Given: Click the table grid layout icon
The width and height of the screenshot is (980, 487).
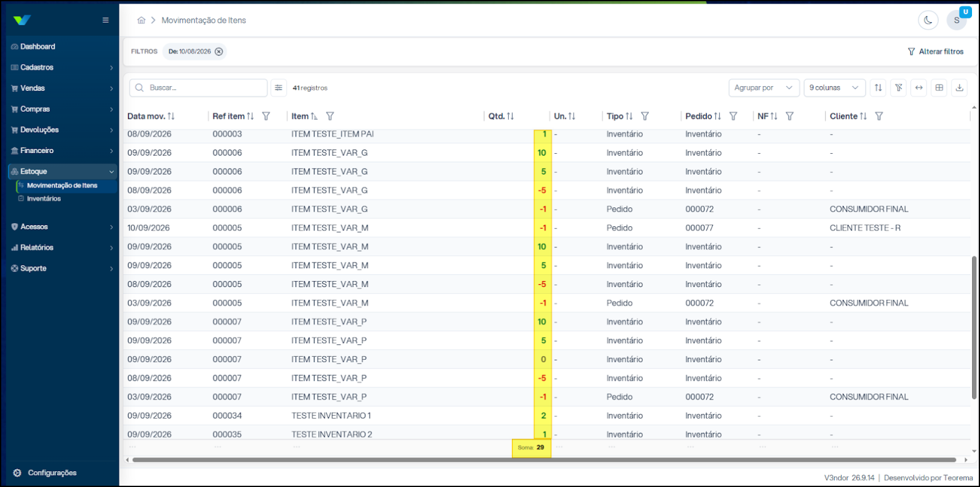Looking at the screenshot, I should pyautogui.click(x=939, y=88).
